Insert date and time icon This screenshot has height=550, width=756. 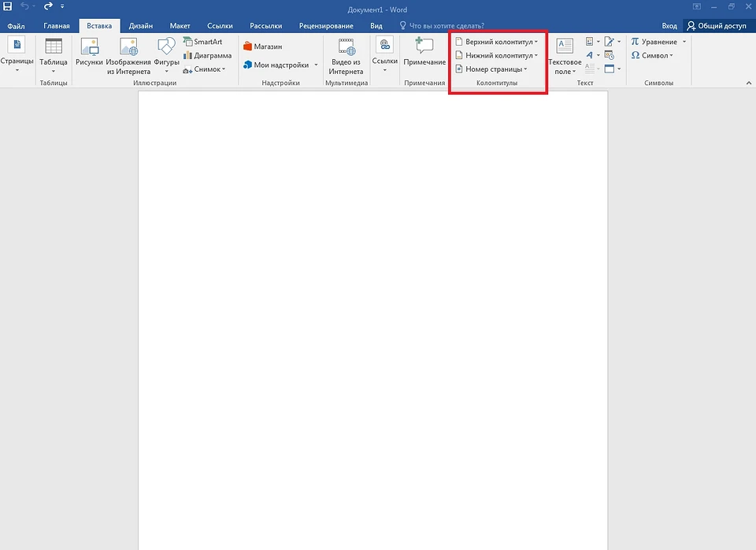pos(610,55)
